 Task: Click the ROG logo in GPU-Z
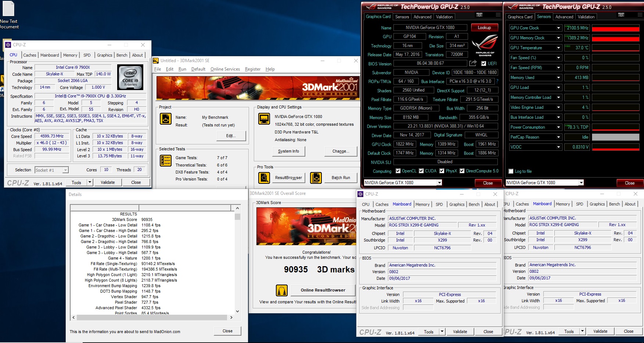click(485, 45)
